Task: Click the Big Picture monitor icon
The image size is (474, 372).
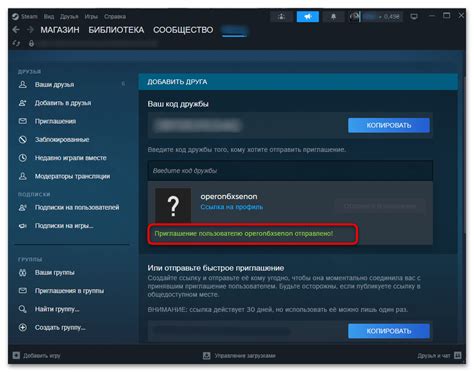Action: click(414, 16)
